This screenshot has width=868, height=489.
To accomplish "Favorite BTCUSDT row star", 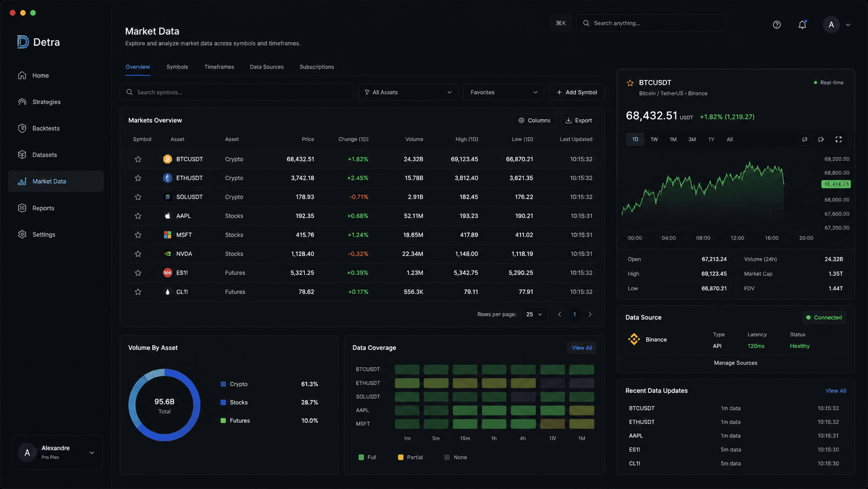I will pos(138,159).
